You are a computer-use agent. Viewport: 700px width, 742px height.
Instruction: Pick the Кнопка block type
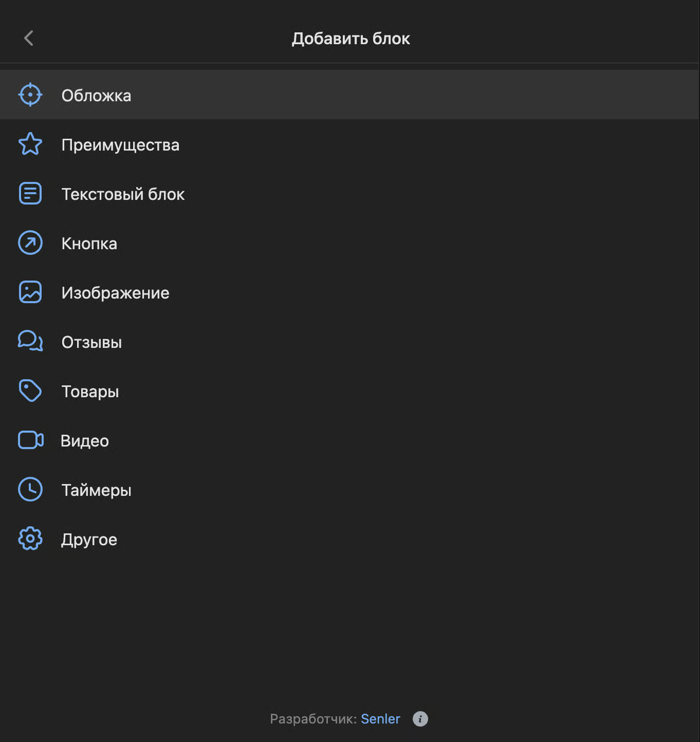89,244
